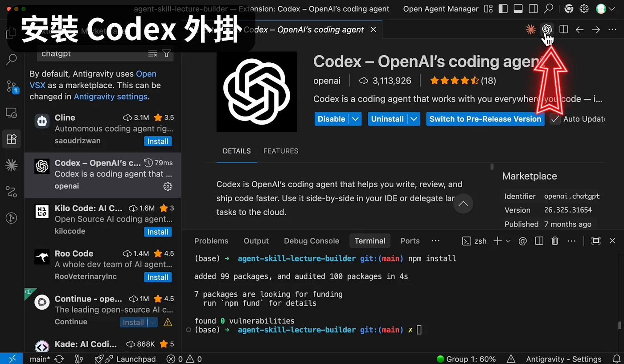Split the editor to the right
The height and width of the screenshot is (364, 624).
tap(563, 29)
